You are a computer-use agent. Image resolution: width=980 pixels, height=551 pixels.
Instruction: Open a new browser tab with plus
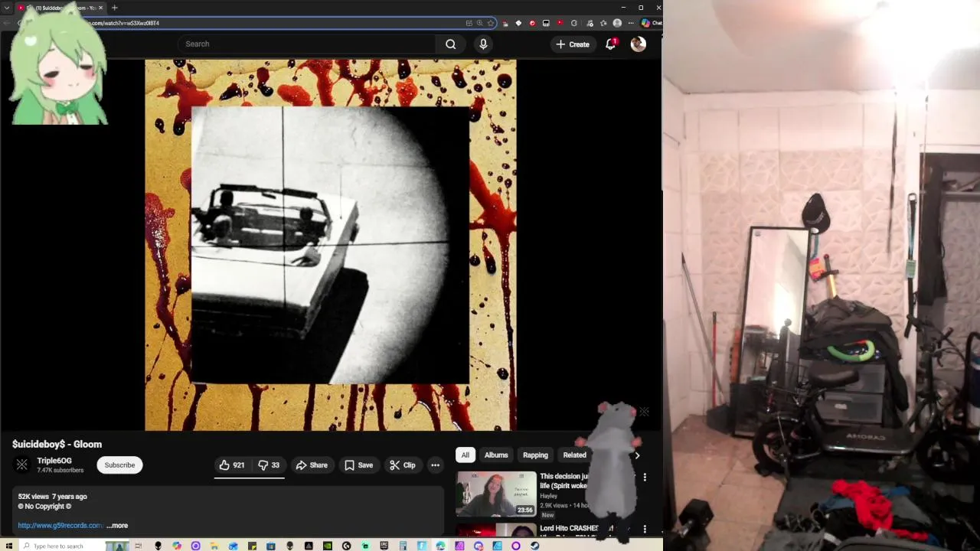114,8
